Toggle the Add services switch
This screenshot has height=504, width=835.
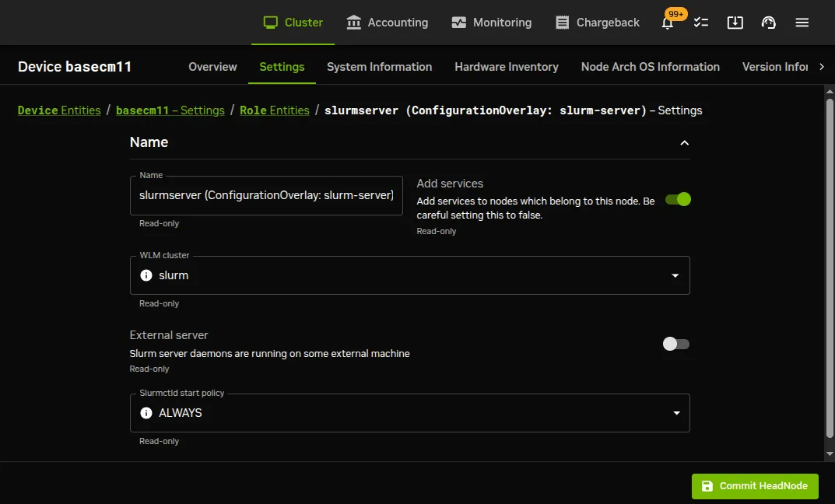pyautogui.click(x=678, y=200)
